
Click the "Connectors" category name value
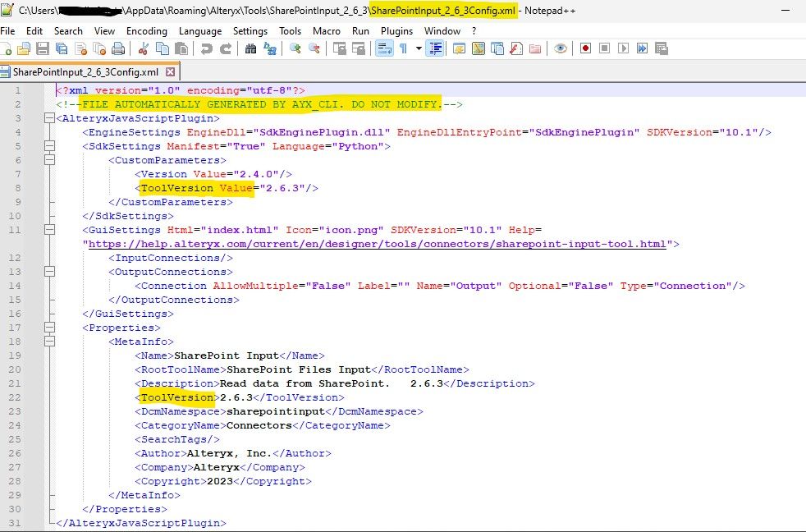click(259, 425)
